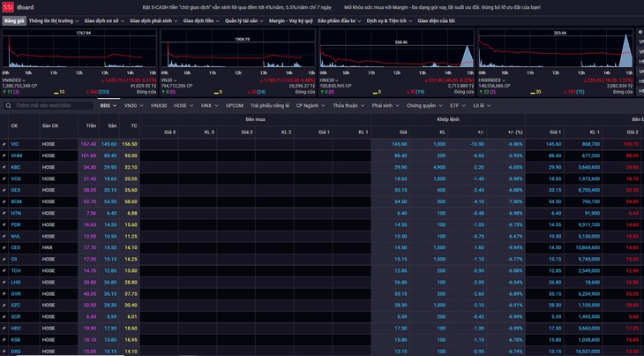
Task: Expand Sản phẩm đầu tư menu
Action: (x=340, y=20)
